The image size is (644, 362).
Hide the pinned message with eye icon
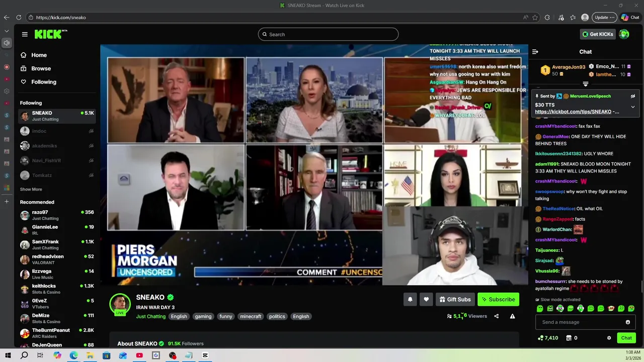[x=633, y=96]
